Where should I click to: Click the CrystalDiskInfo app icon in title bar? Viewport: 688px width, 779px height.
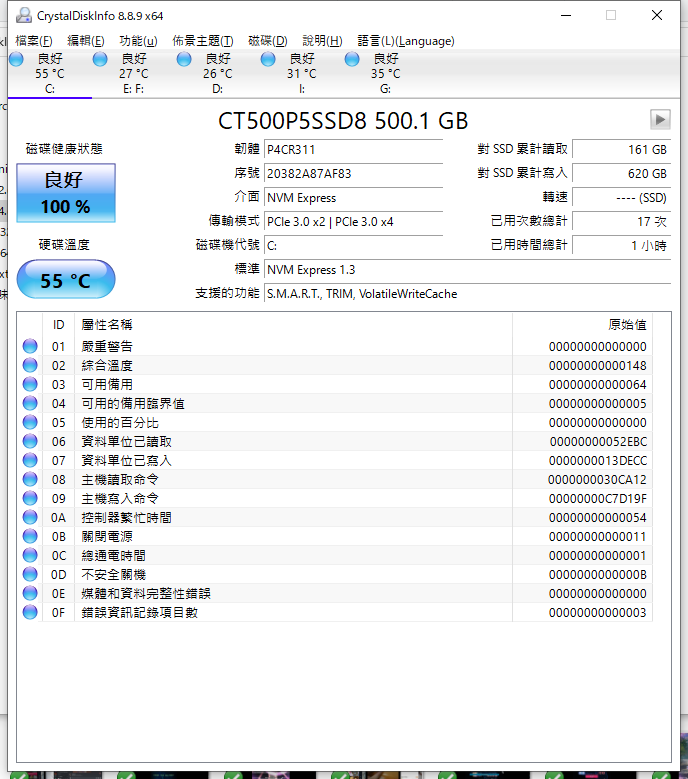(23, 15)
